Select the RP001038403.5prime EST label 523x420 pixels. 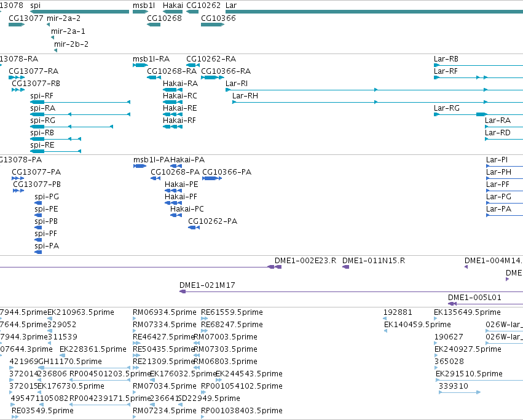(x=242, y=411)
